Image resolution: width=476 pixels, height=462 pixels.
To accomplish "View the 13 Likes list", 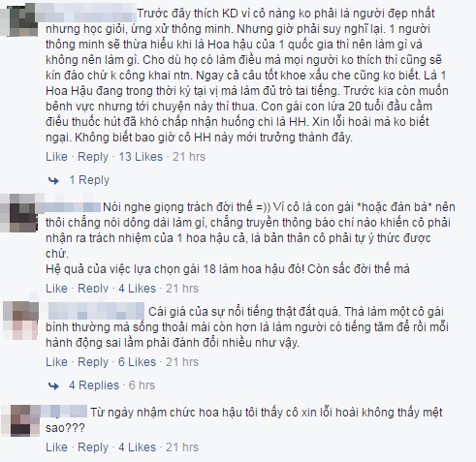I will (141, 157).
